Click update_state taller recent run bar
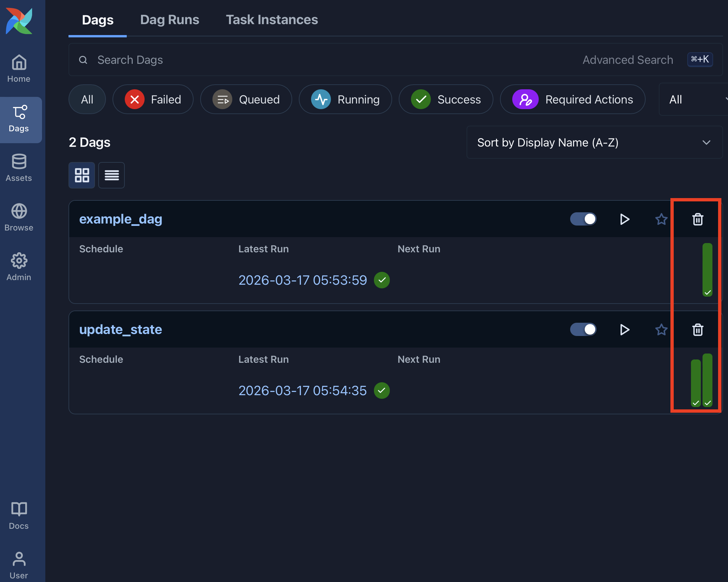 point(707,380)
